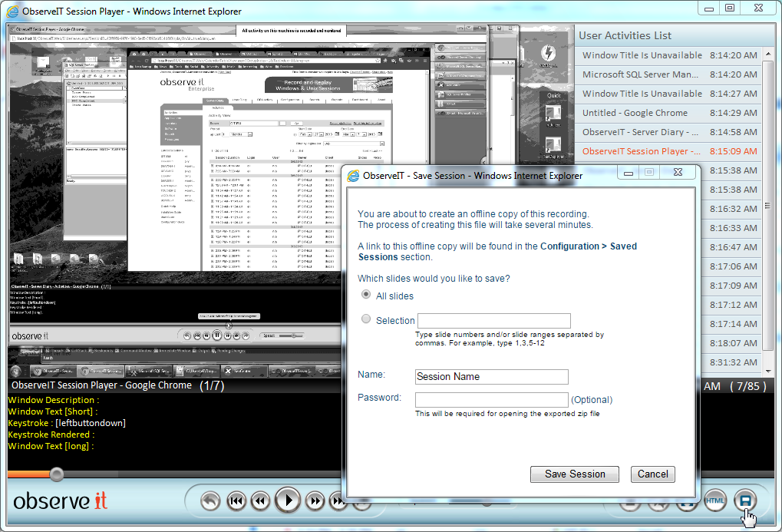Click the save session disk icon
Viewport: 782px width, 532px height.
click(745, 501)
